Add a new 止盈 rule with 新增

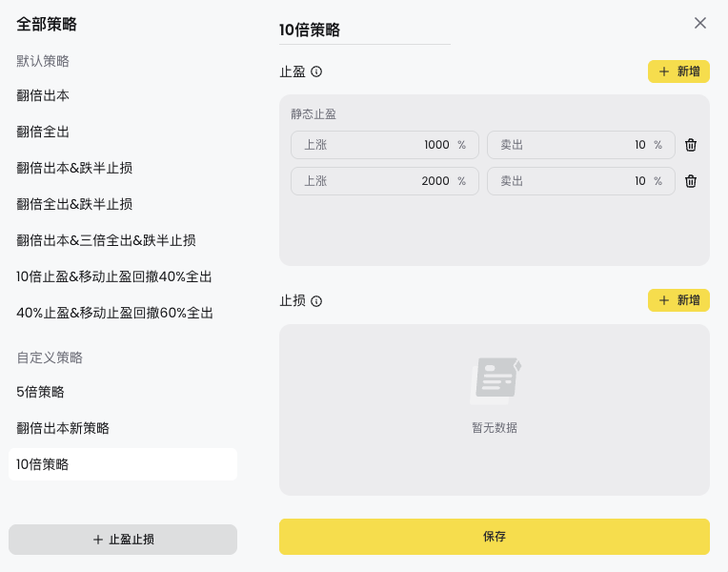pos(678,71)
